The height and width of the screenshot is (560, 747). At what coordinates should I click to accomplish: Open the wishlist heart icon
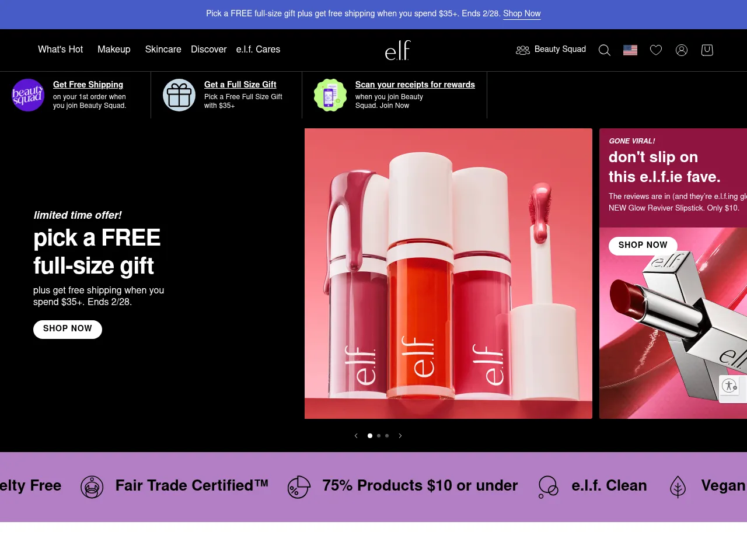click(656, 50)
